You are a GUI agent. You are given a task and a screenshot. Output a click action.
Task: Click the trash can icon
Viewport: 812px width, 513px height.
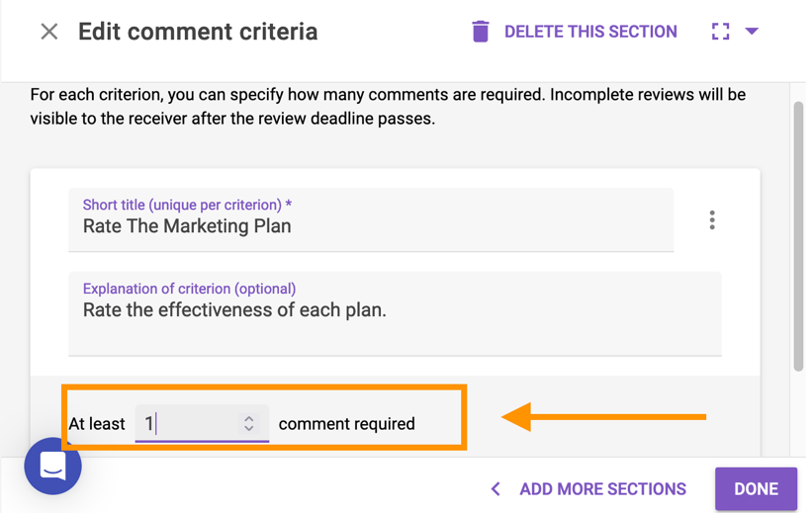pyautogui.click(x=481, y=32)
